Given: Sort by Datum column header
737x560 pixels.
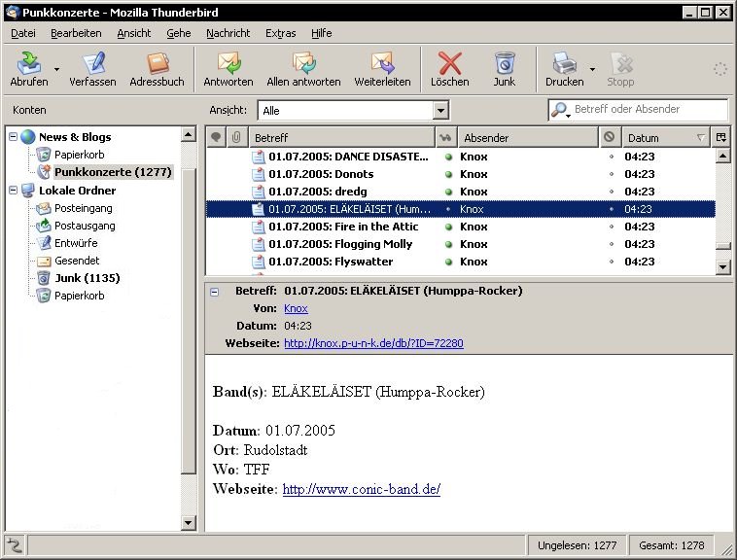Looking at the screenshot, I should coord(666,138).
